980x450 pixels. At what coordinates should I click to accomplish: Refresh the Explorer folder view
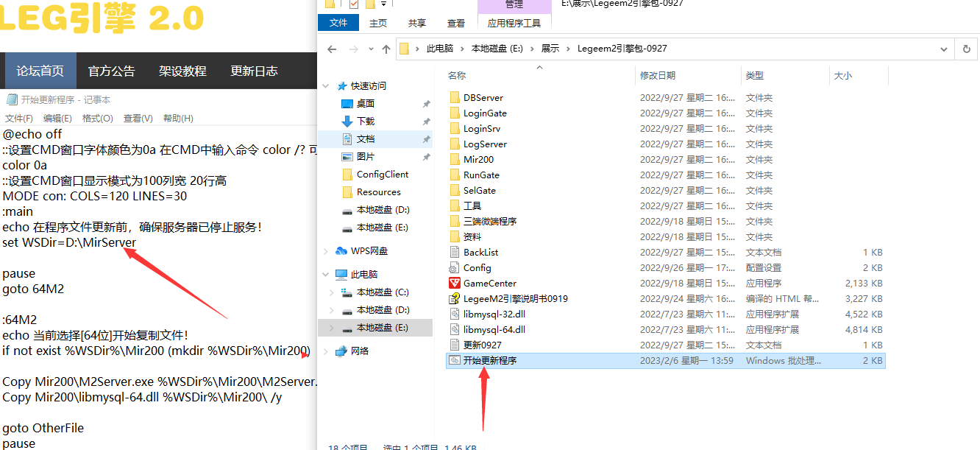click(967, 49)
